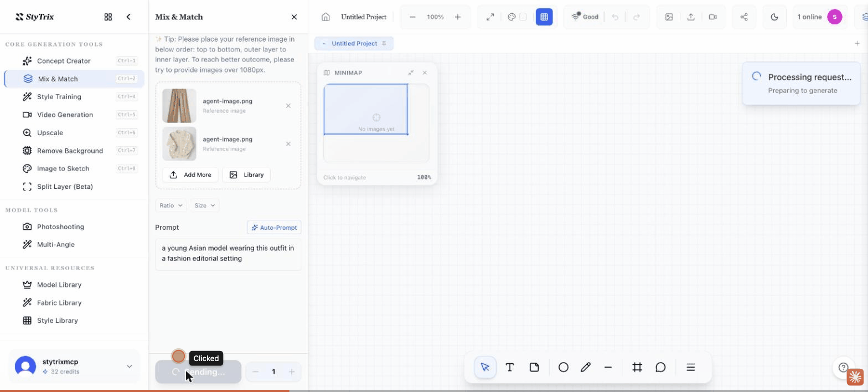Remove the sweater reference image

[x=288, y=144]
